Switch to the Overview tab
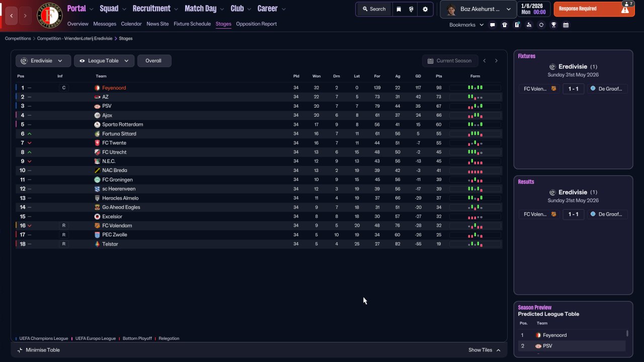644x362 pixels. coord(77,24)
